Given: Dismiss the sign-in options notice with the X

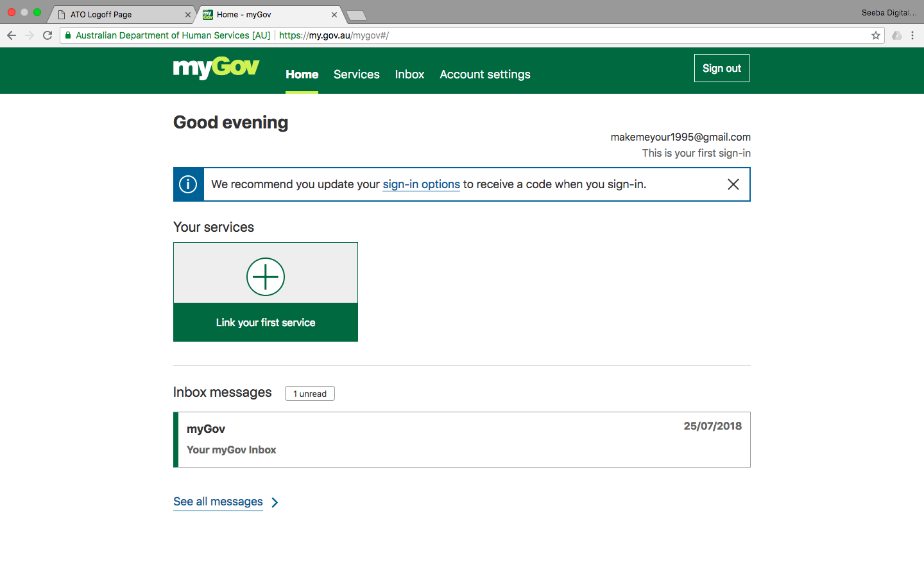Looking at the screenshot, I should pos(733,184).
